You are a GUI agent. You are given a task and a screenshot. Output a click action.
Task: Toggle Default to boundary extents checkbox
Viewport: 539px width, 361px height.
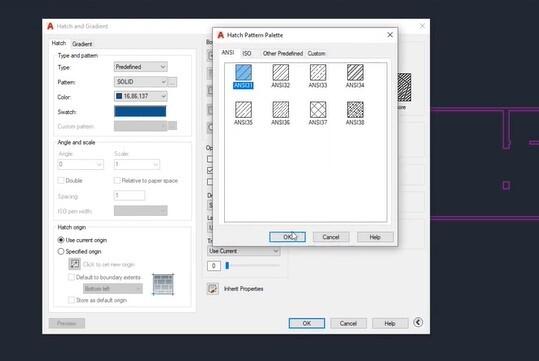click(71, 277)
